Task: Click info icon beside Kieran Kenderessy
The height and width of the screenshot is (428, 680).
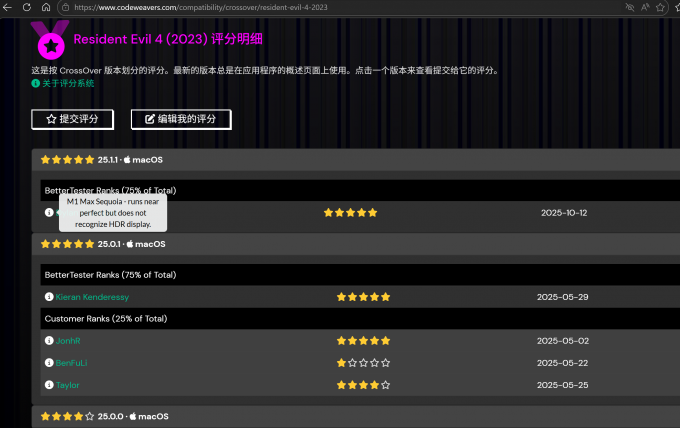Action: [49, 297]
